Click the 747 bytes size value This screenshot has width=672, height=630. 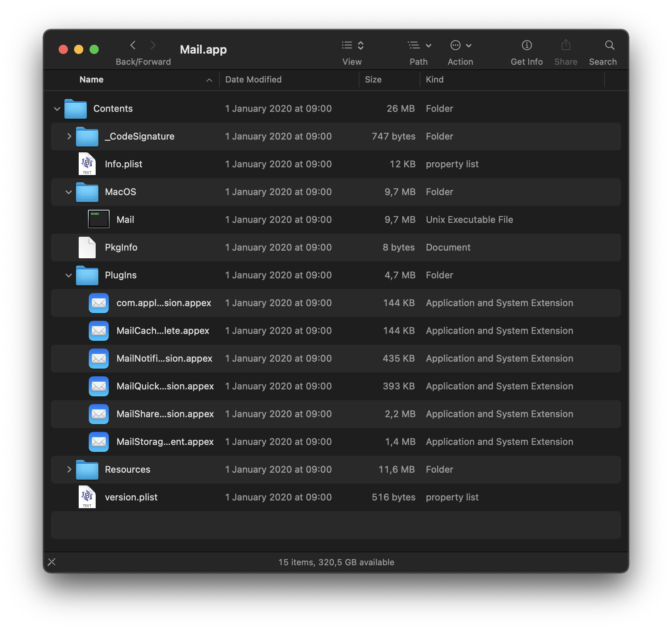pos(393,136)
